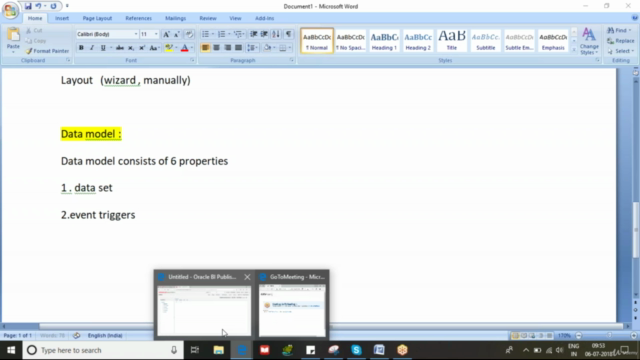The height and width of the screenshot is (360, 640).
Task: Click the Office button
Action: [10, 10]
